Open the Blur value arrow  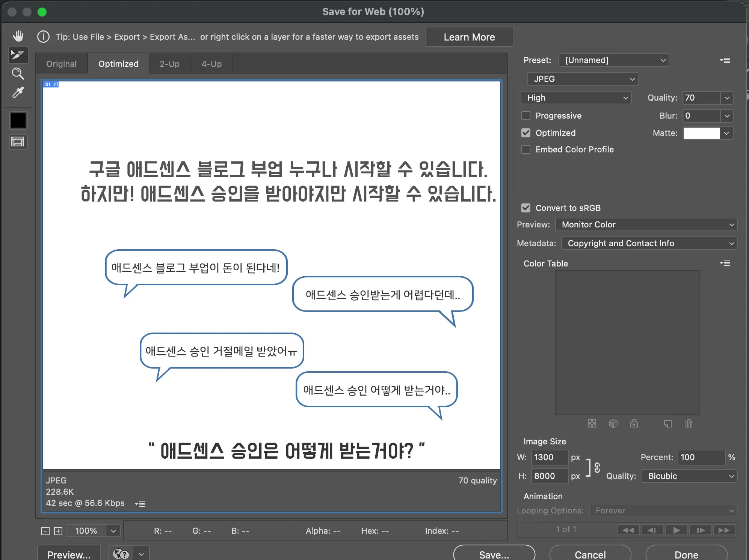pyautogui.click(x=727, y=116)
